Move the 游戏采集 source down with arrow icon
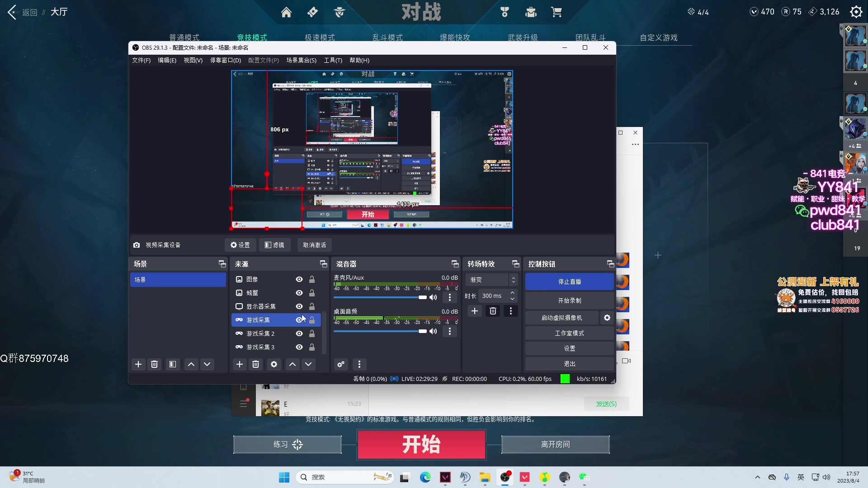 309,364
